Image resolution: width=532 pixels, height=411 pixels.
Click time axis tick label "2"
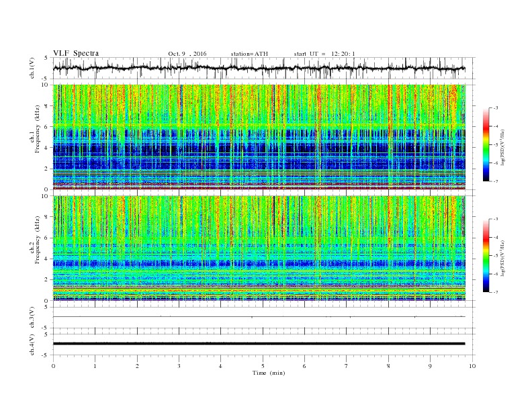[137, 366]
